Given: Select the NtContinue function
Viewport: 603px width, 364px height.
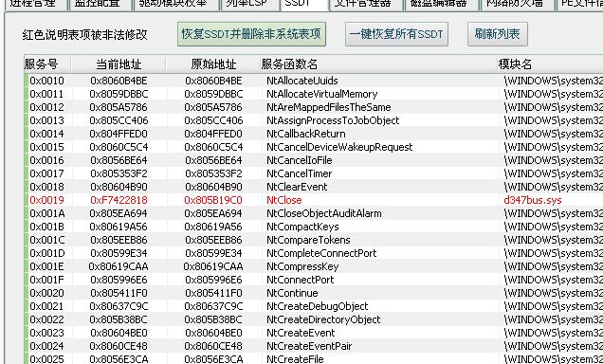Looking at the screenshot, I should point(292,293).
